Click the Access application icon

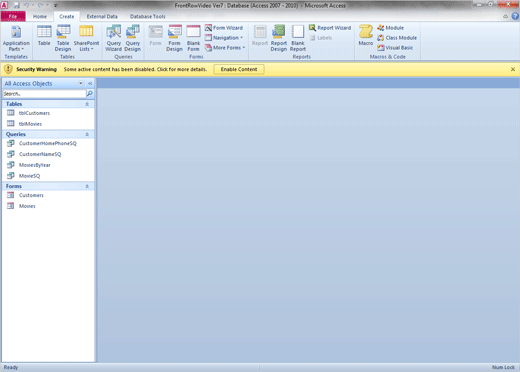tap(4, 5)
